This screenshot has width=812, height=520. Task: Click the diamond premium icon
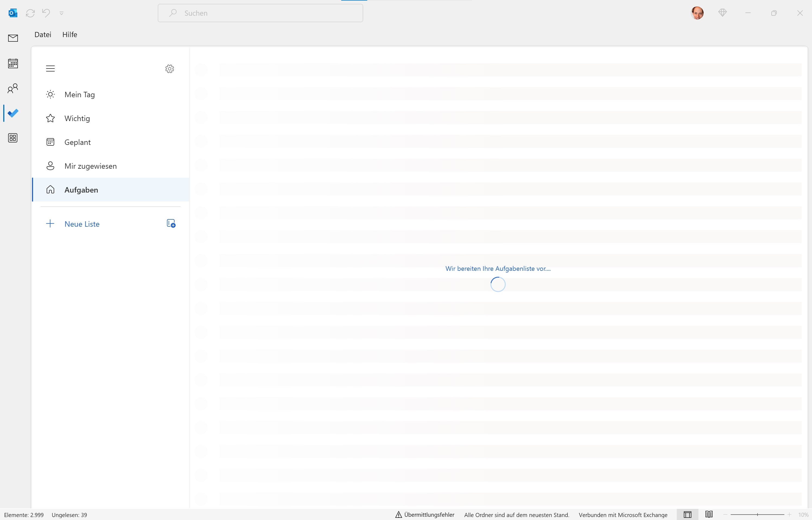click(723, 13)
